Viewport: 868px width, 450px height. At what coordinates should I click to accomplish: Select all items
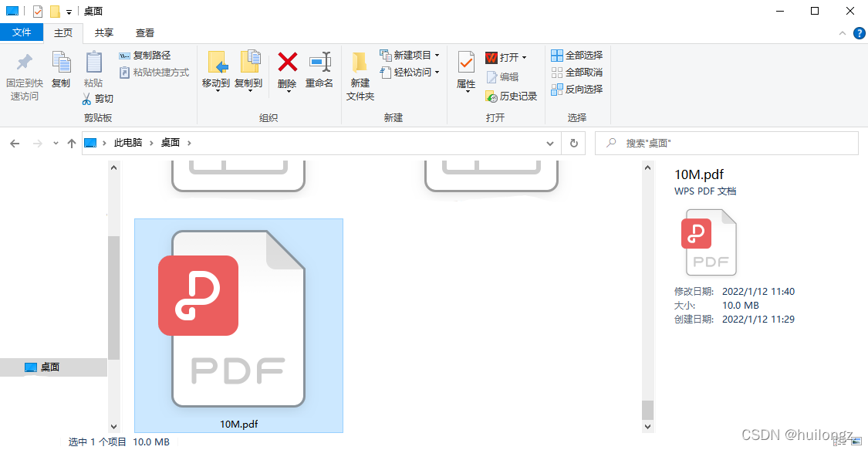click(x=577, y=56)
